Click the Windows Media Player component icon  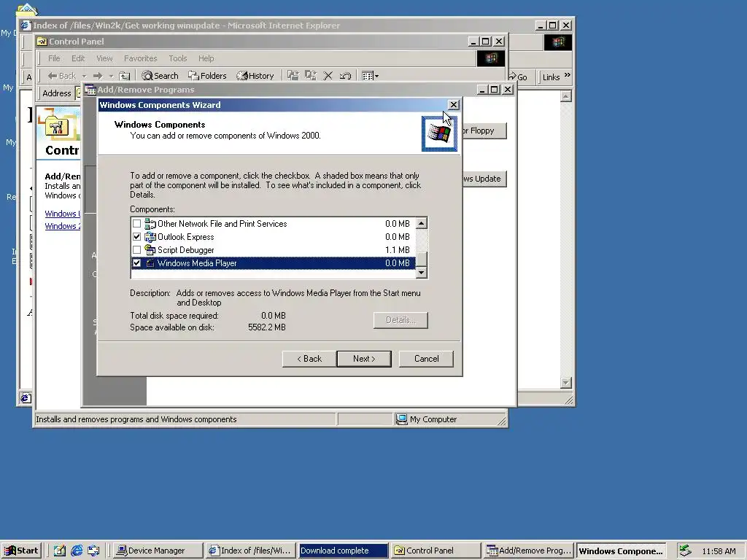[x=150, y=262]
